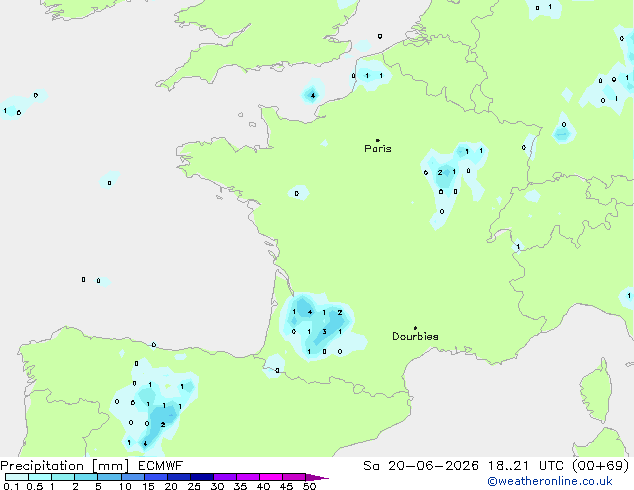Pick the legend swatch between 10 and 15
Viewport: 634px width, 490px height.
coord(132,477)
